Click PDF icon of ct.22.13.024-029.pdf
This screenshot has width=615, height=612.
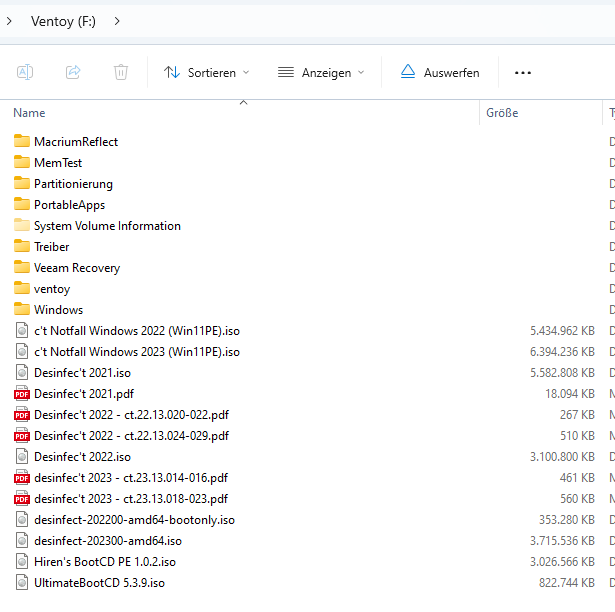click(x=22, y=435)
